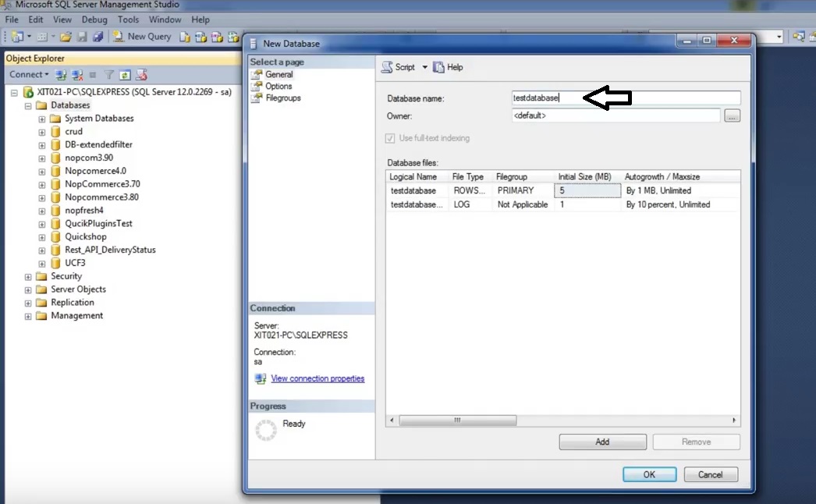Select the Quickshop database
Viewport: 816px width, 504px height.
point(85,237)
